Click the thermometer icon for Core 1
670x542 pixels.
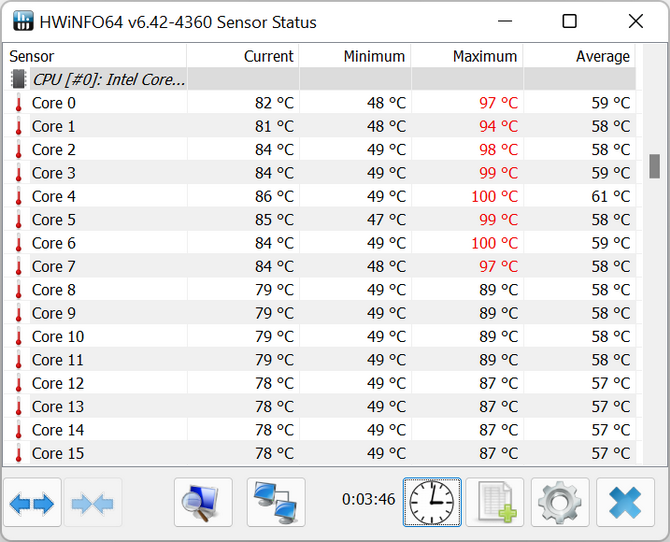[18, 127]
